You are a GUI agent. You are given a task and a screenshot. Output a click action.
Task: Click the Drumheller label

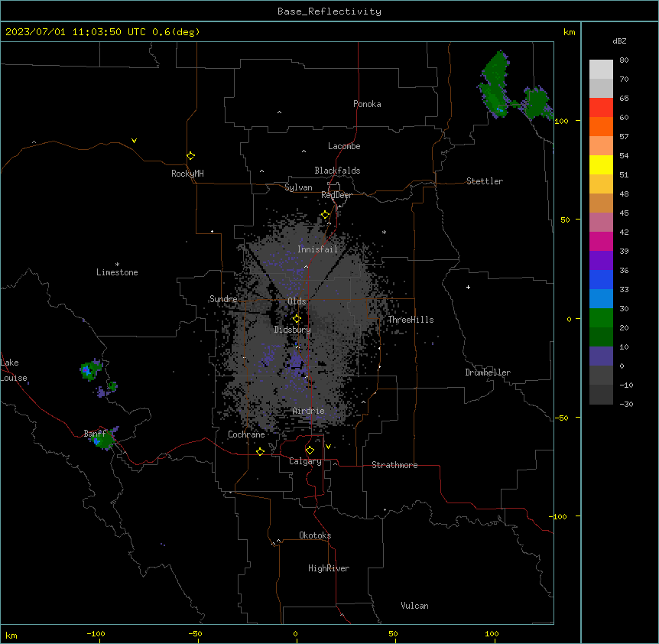coord(488,372)
